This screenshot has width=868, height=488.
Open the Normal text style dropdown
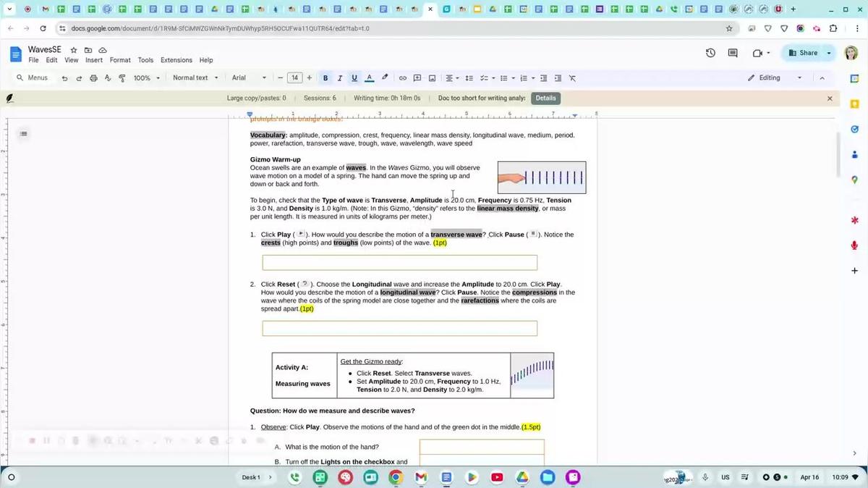coord(195,78)
